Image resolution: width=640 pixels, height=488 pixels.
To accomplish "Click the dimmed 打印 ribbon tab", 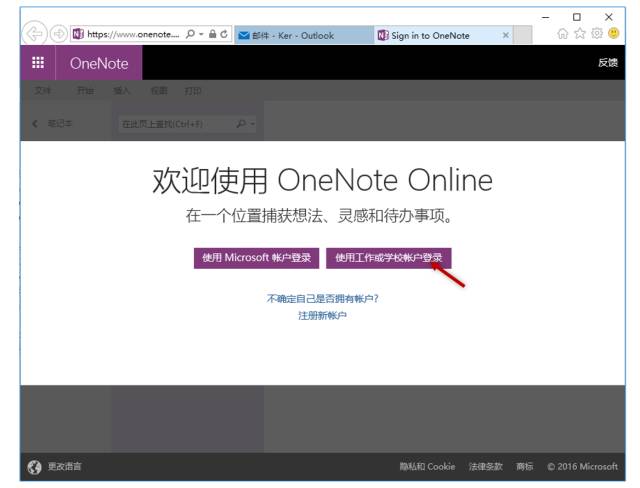I will coord(193,91).
